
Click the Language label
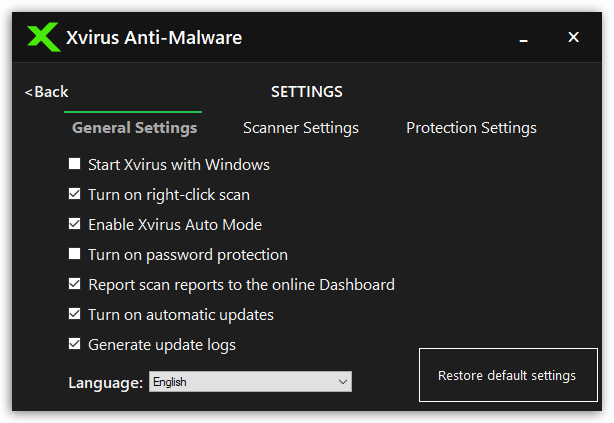[105, 383]
